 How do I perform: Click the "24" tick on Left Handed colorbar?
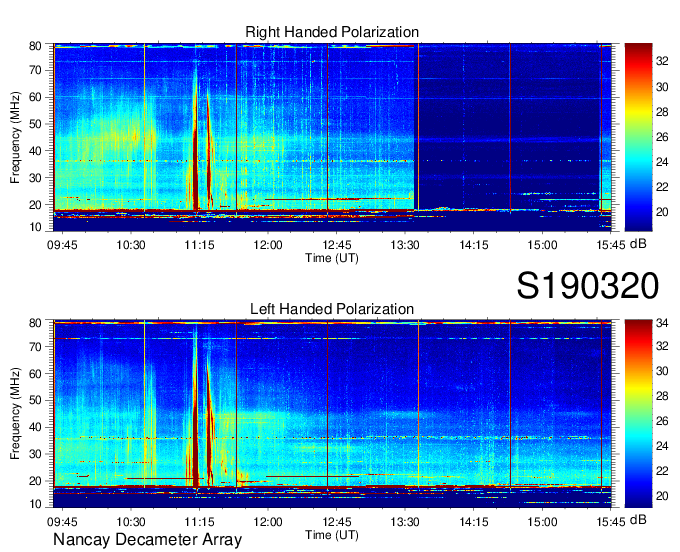(x=662, y=446)
